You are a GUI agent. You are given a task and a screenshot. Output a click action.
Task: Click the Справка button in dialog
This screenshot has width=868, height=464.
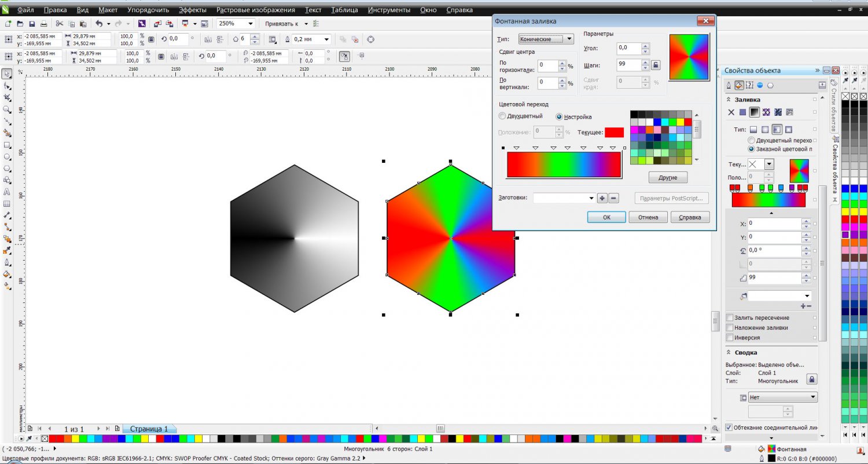pos(690,217)
